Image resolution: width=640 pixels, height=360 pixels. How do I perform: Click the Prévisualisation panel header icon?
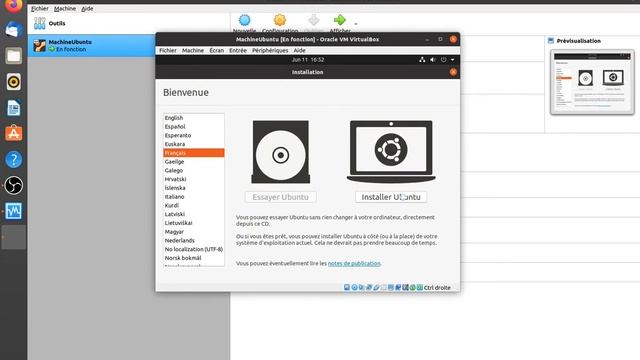(x=551, y=41)
